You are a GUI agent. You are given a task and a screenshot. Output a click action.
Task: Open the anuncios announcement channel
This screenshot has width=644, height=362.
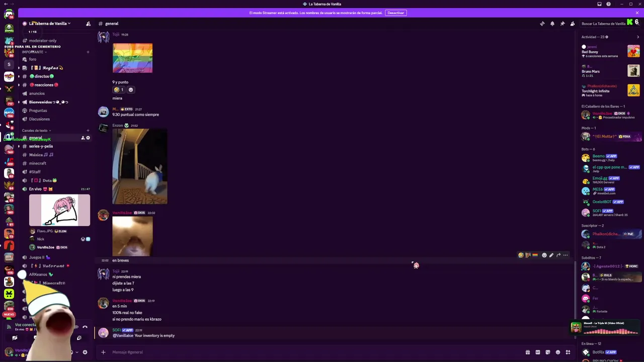pyautogui.click(x=37, y=94)
